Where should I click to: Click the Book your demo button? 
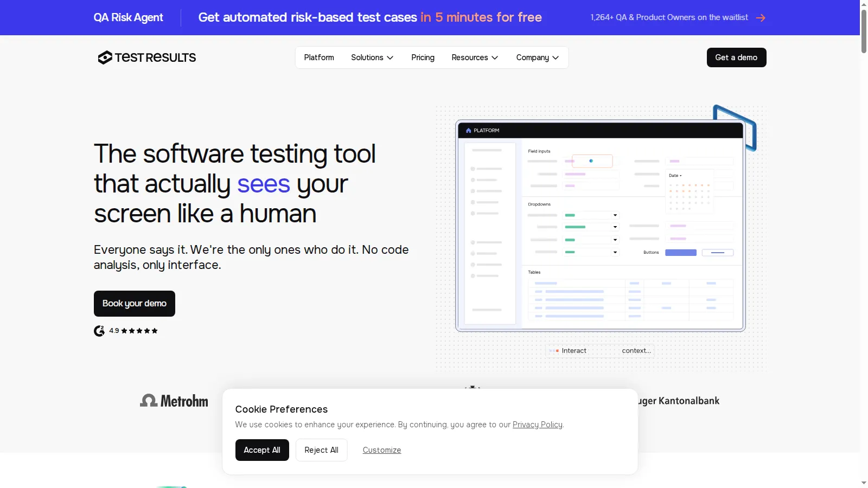point(135,304)
